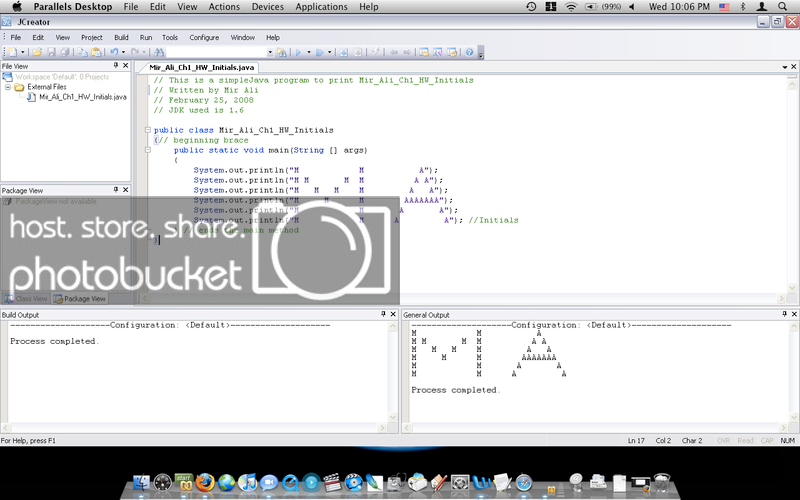
Task: Close the File View panel
Action: (x=126, y=66)
